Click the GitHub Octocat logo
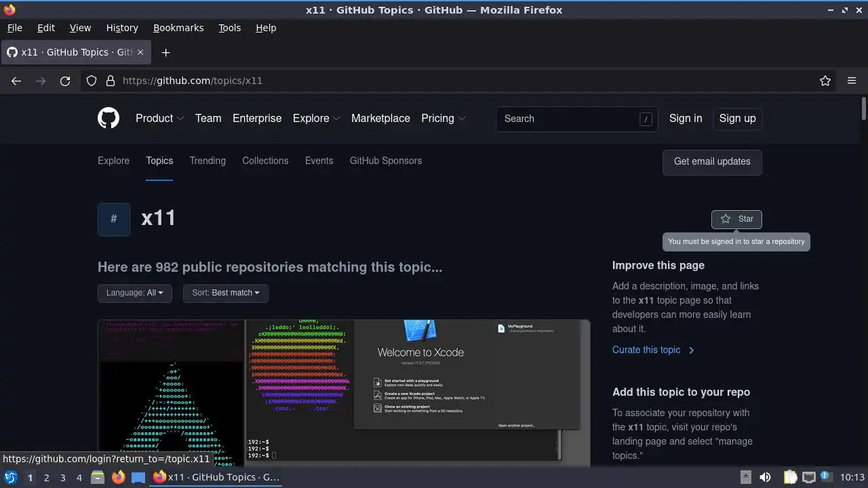This screenshot has height=488, width=868. pos(108,118)
